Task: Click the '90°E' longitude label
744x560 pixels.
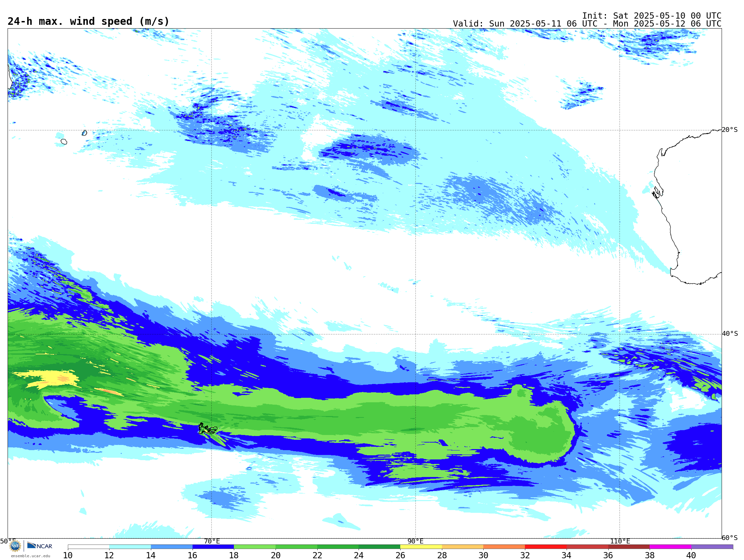Action: click(415, 541)
